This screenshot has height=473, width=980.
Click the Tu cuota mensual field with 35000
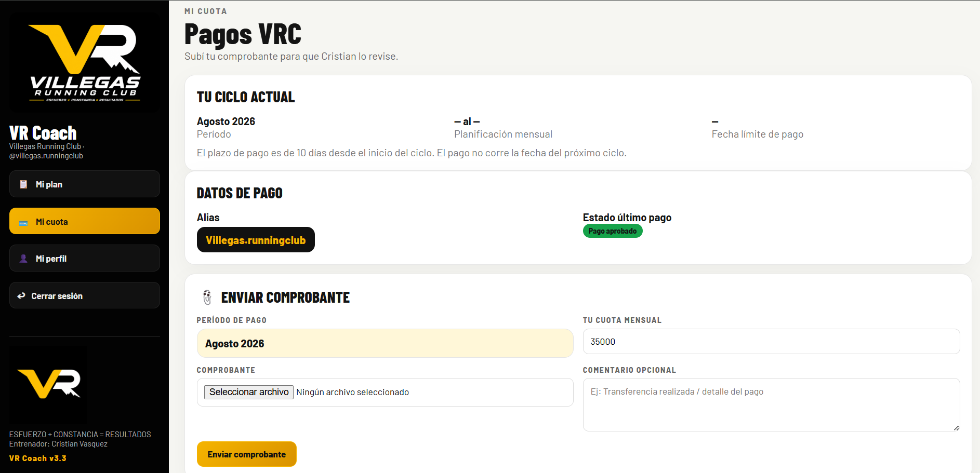(x=771, y=342)
